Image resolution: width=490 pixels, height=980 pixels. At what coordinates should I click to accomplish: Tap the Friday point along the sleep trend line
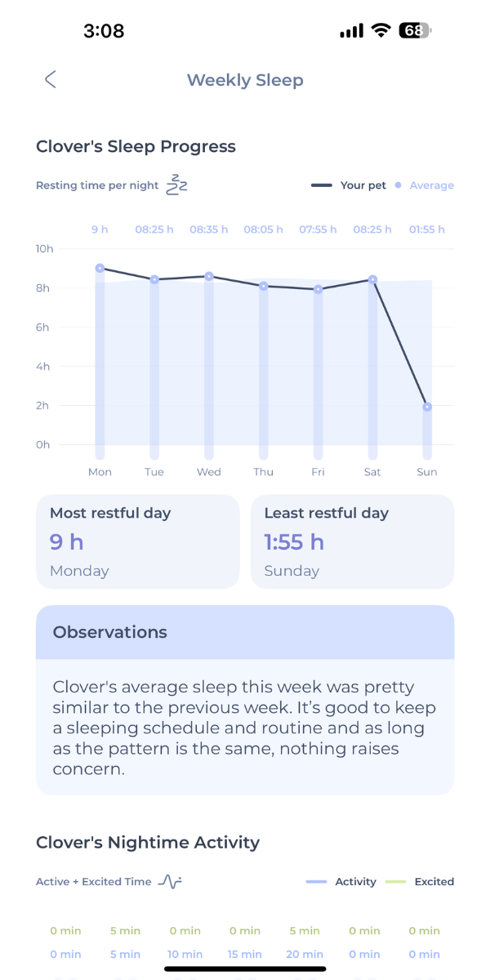[x=318, y=288]
